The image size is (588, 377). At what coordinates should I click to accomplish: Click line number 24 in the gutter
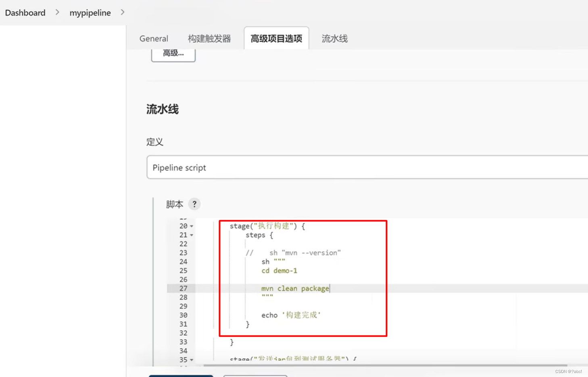click(183, 262)
